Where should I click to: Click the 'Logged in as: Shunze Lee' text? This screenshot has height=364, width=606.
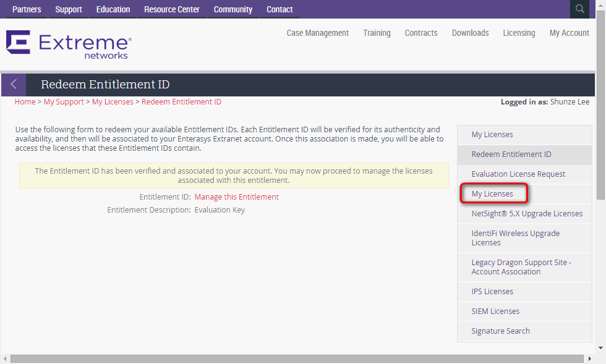pos(545,101)
